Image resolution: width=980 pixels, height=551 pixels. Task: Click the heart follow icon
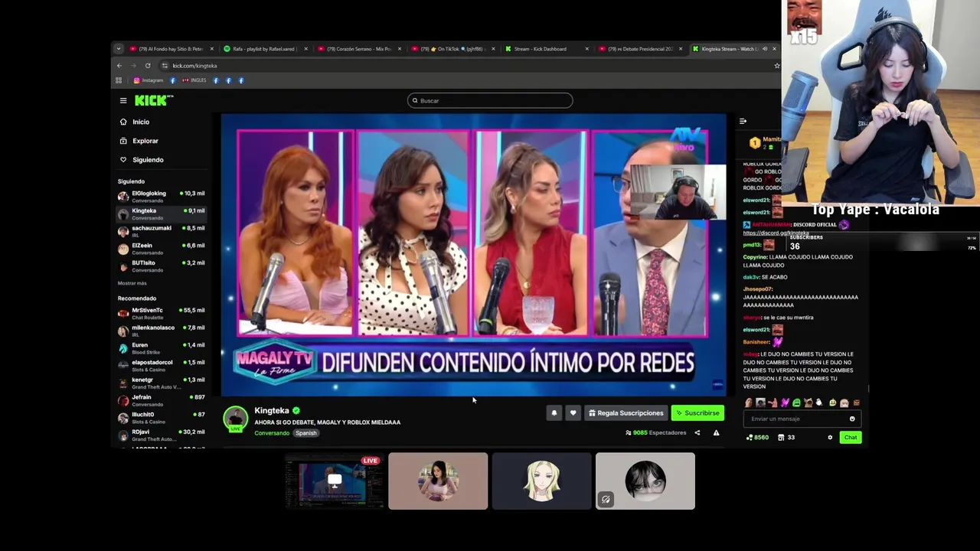(573, 413)
